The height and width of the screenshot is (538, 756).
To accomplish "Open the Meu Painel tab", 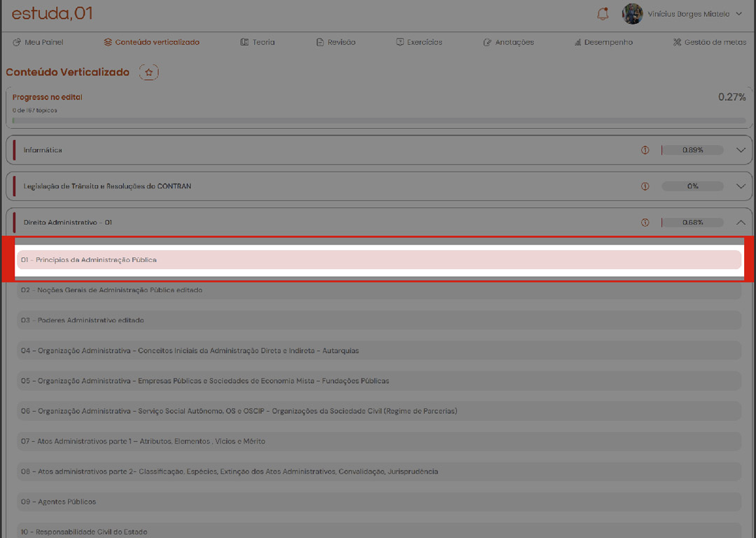I will (x=38, y=42).
